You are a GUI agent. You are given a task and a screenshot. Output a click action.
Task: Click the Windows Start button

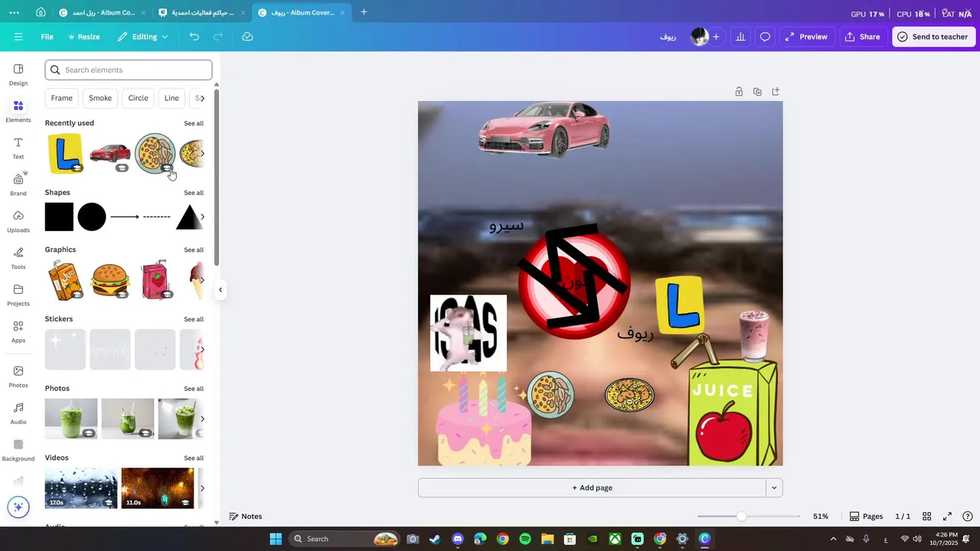point(276,539)
